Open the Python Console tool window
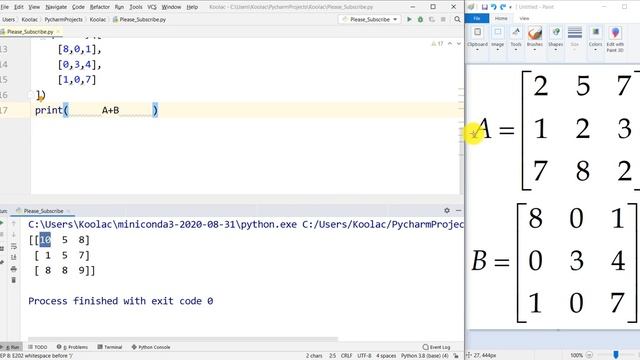 tap(151, 347)
